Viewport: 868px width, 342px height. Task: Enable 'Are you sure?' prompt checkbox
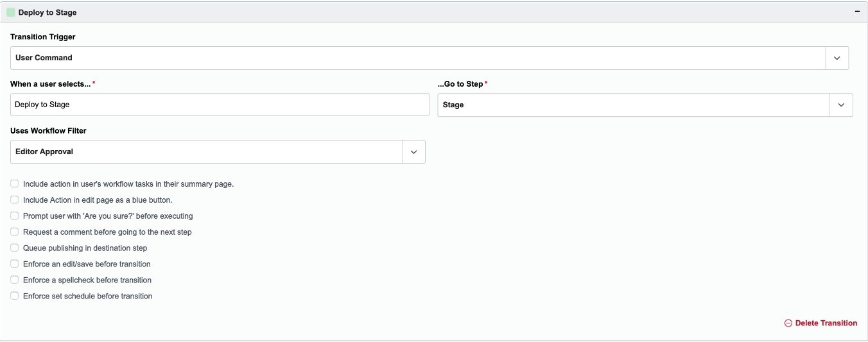click(x=15, y=216)
